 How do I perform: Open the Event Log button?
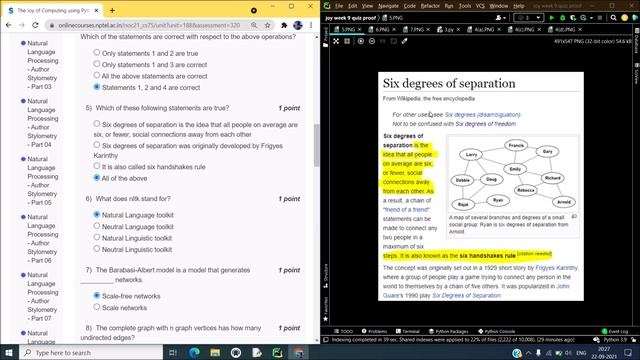click(x=615, y=331)
